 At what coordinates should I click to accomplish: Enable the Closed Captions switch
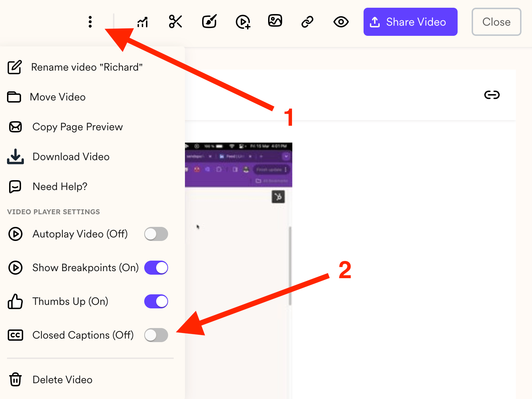tap(156, 335)
